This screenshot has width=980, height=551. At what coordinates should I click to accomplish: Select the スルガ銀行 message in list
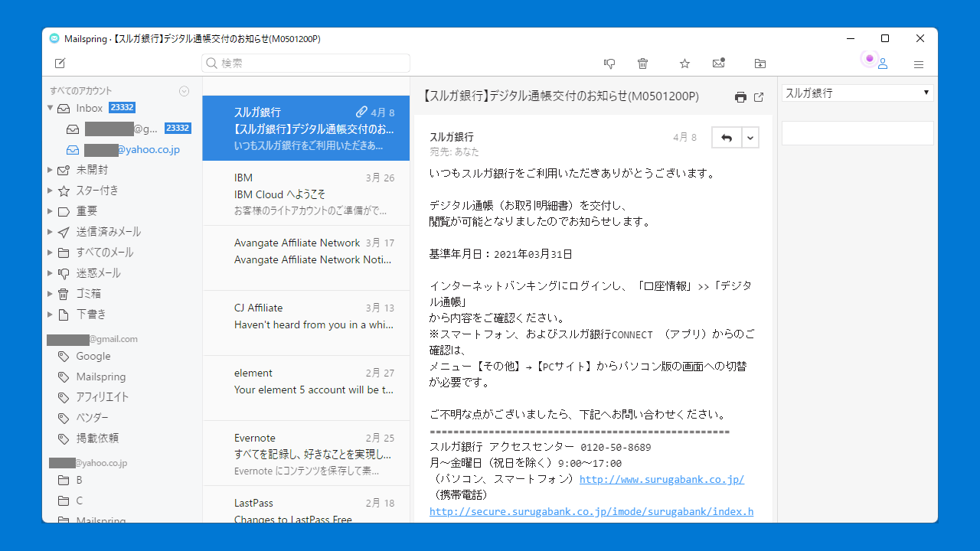(x=306, y=128)
